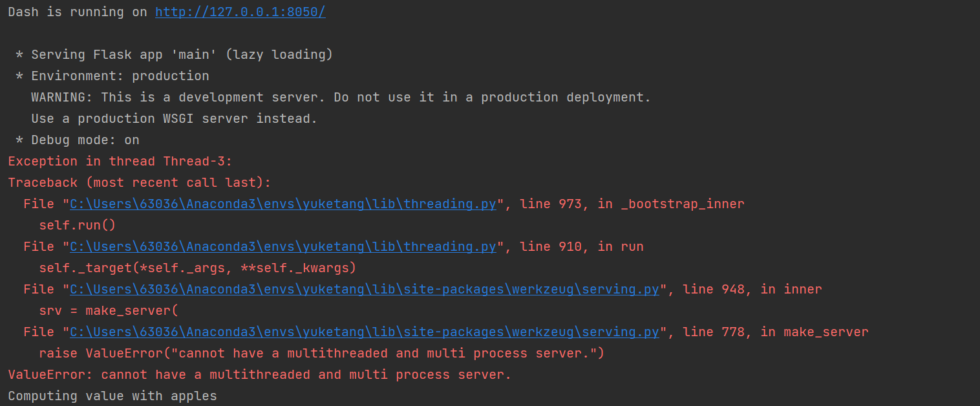Click the 'self.run()' traceback line

77,226
